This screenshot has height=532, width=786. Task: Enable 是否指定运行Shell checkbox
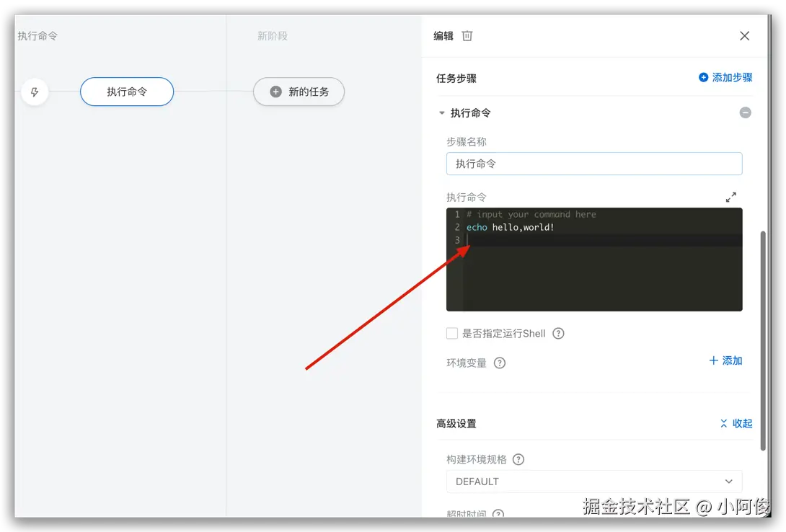coord(452,334)
